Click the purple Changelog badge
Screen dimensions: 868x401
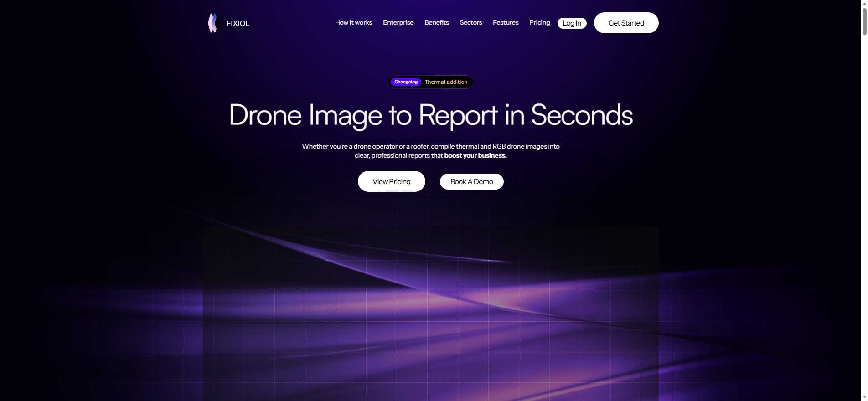(x=406, y=82)
